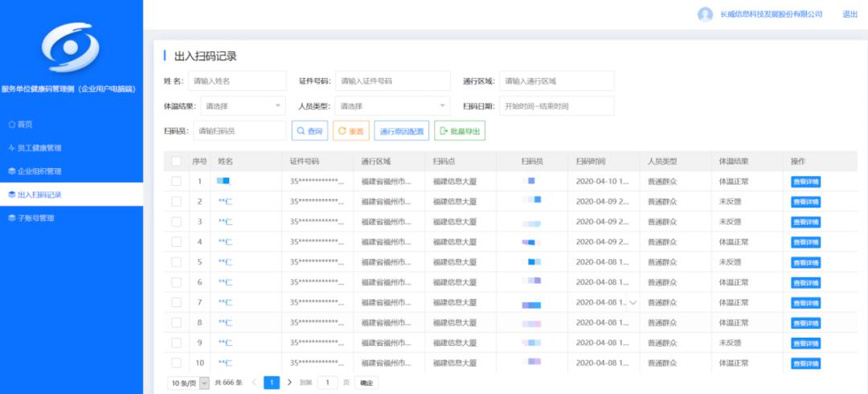Viewport: 868px width, 394px height.
Task: Click the 人员类型 column header
Action: click(662, 162)
